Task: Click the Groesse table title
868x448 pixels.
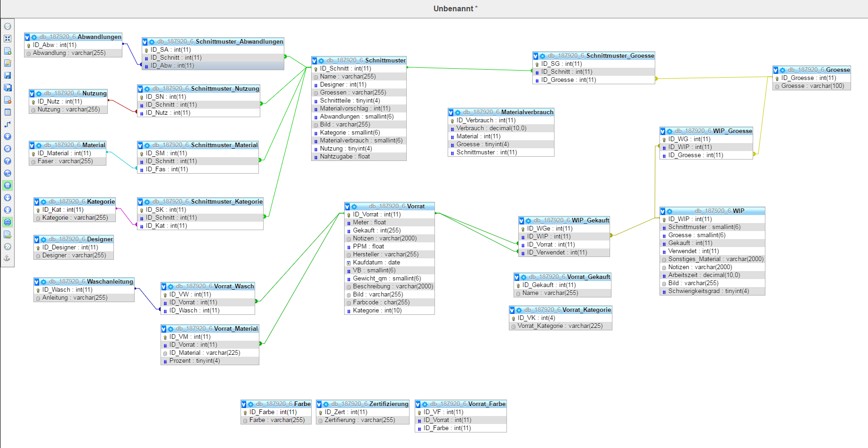Action: [x=838, y=70]
